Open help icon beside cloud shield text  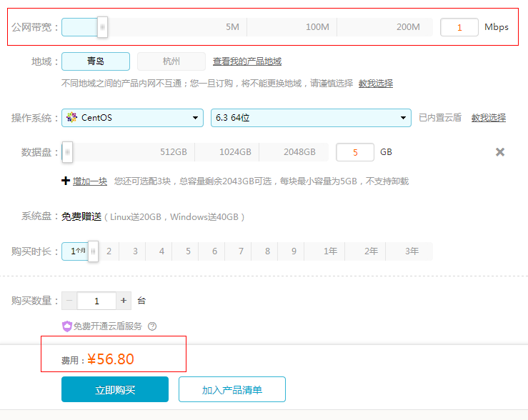(152, 326)
